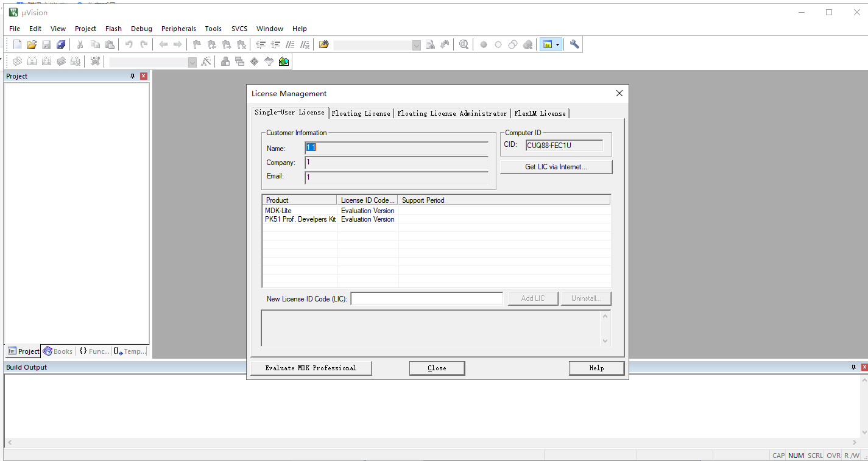Open the Select Target combo box dropdown
The height and width of the screenshot is (461, 868).
[192, 62]
